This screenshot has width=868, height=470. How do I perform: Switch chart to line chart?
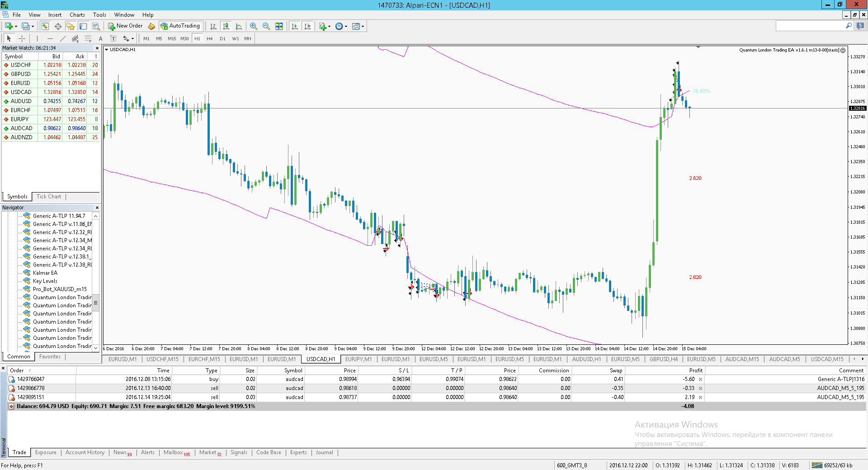click(239, 26)
